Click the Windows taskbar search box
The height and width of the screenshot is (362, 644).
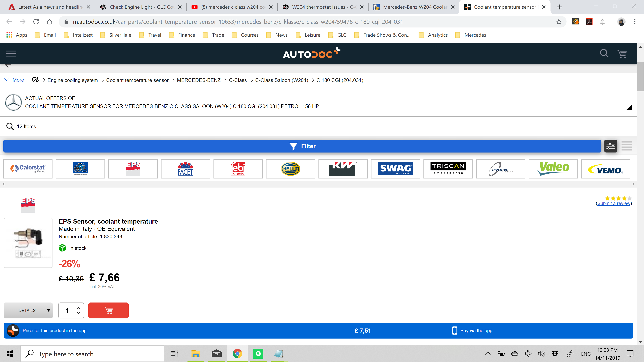click(x=92, y=353)
